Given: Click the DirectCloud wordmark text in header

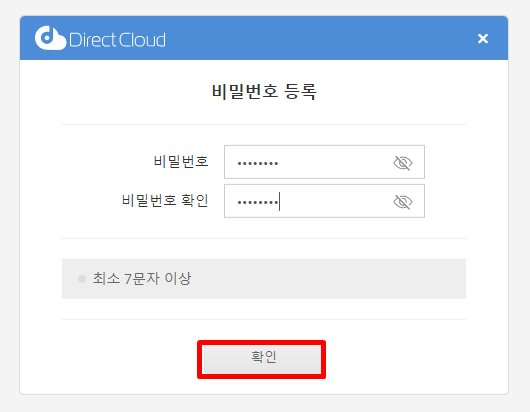Looking at the screenshot, I should (x=117, y=40).
